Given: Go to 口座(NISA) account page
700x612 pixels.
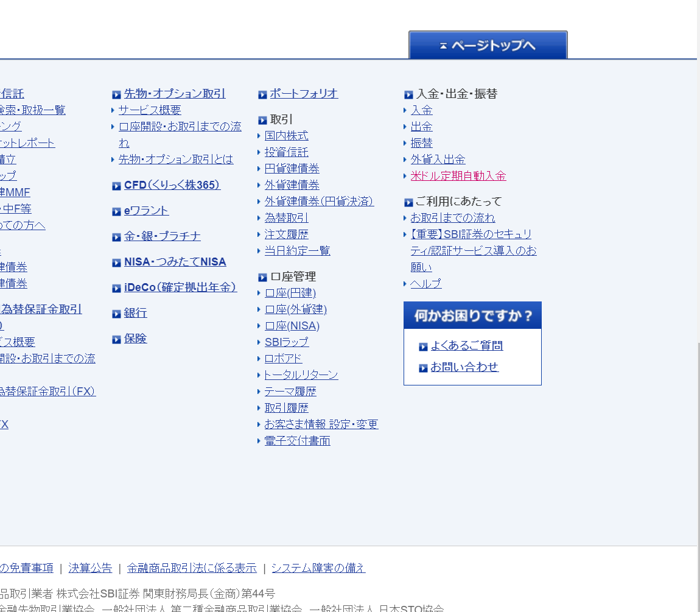Looking at the screenshot, I should tap(292, 325).
